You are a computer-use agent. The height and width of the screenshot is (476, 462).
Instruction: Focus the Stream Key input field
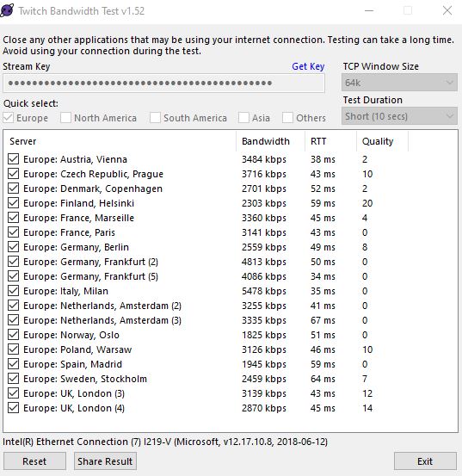(x=163, y=83)
